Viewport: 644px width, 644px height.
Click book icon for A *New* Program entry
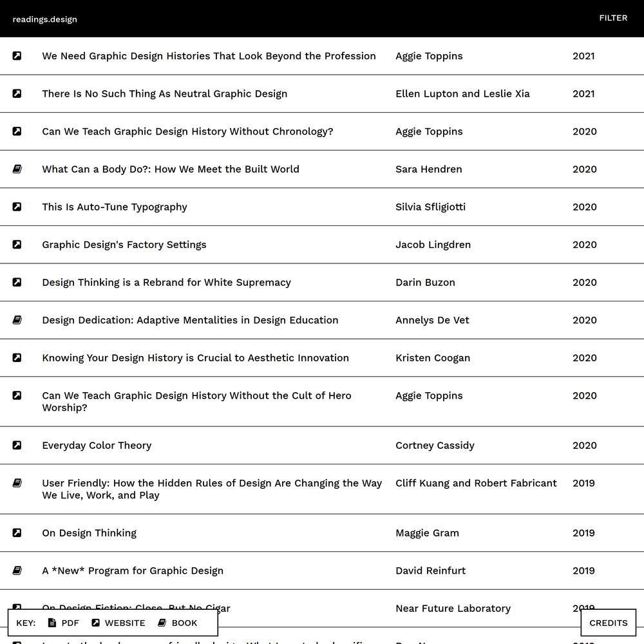[x=17, y=571]
